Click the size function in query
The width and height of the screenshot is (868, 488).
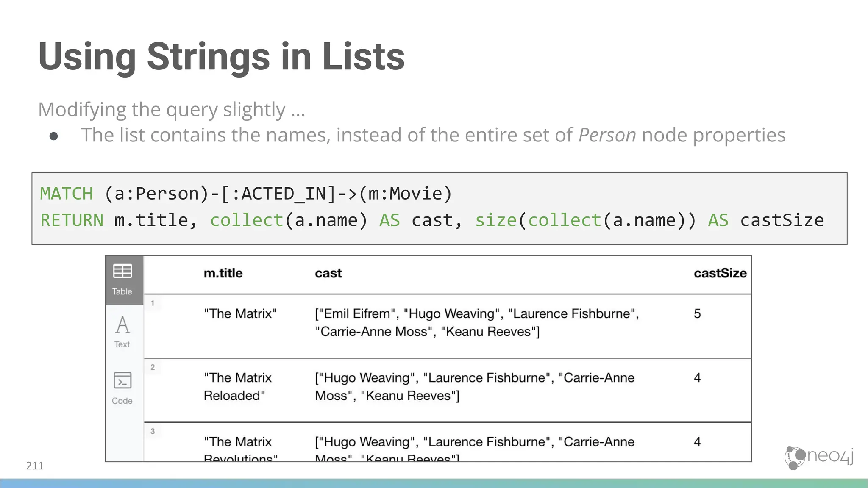[496, 220]
